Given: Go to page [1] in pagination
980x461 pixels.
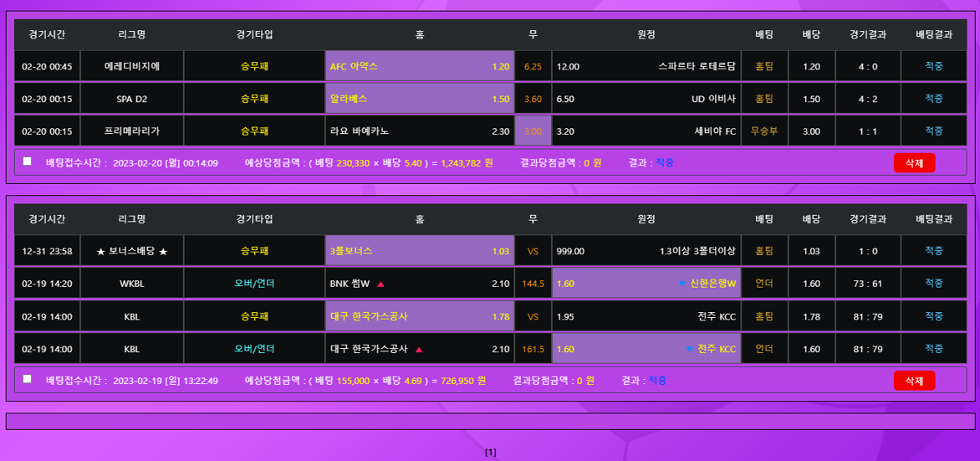Looking at the screenshot, I should point(490,453).
